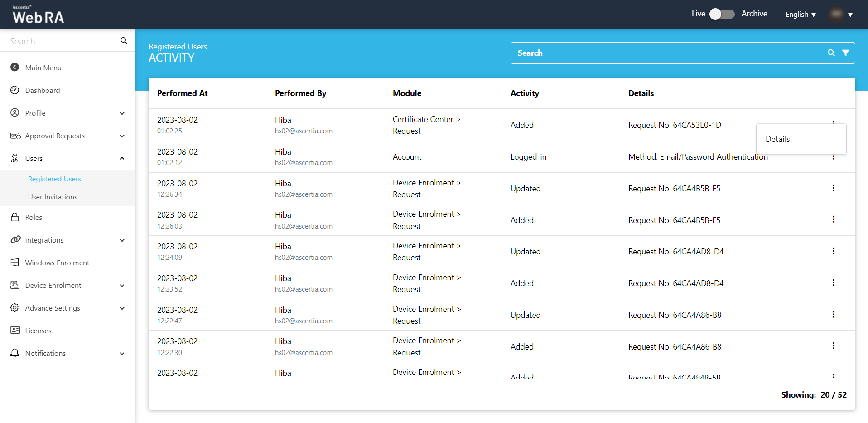Open the English language dropdown
This screenshot has width=868, height=423.
point(800,15)
